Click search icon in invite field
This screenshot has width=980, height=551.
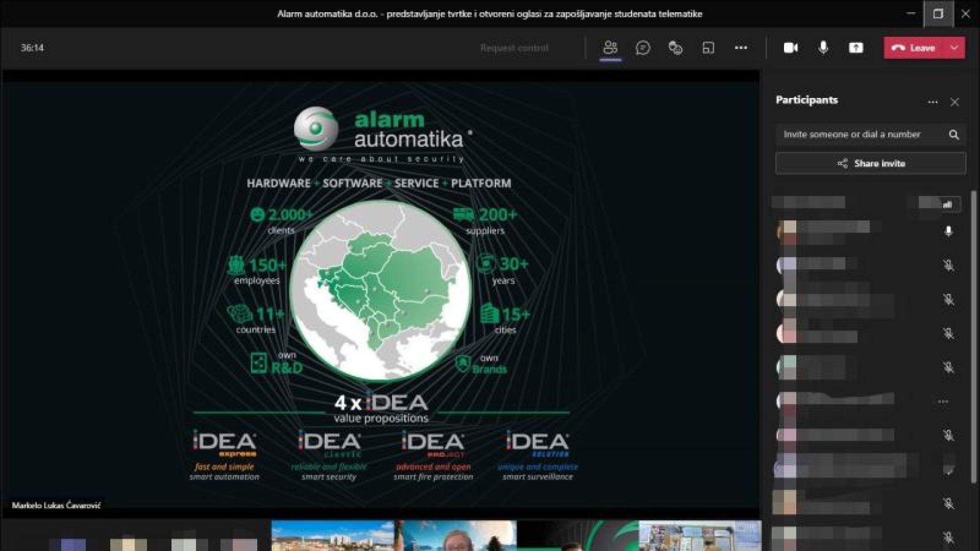pos(953,135)
